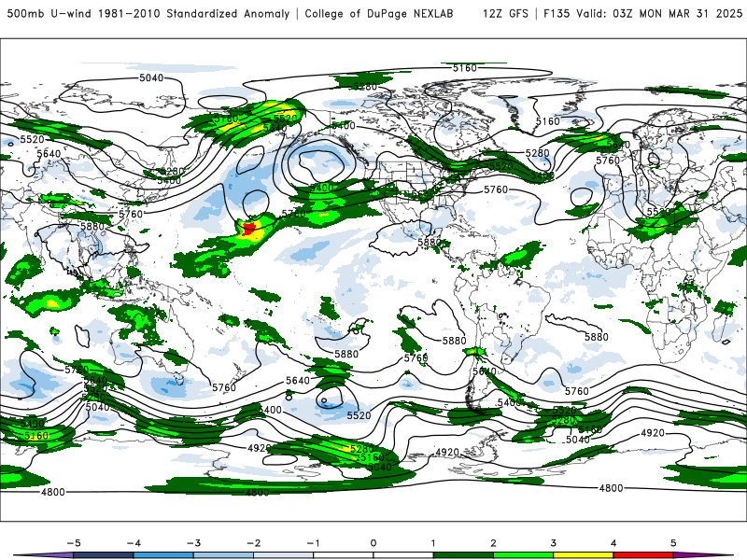Click the yellow anomaly patch in the eastern Indian Ocean
747x560 pixels.
point(51,302)
